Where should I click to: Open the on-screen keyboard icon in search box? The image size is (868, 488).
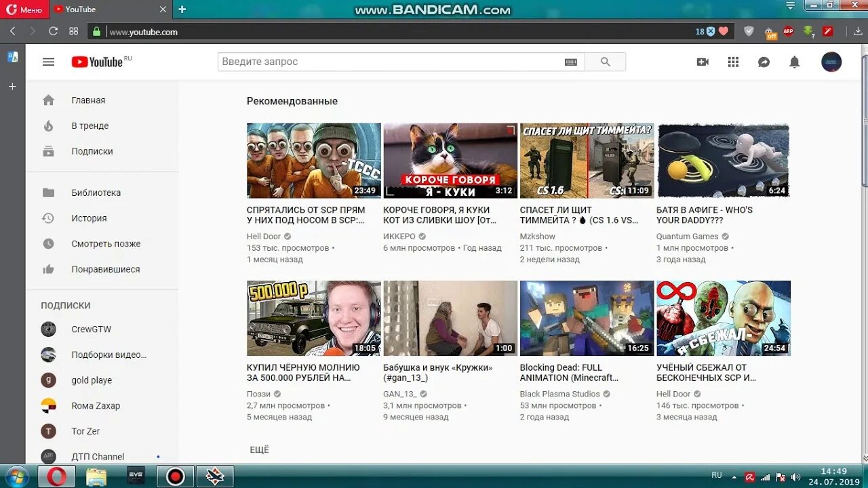click(x=571, y=62)
